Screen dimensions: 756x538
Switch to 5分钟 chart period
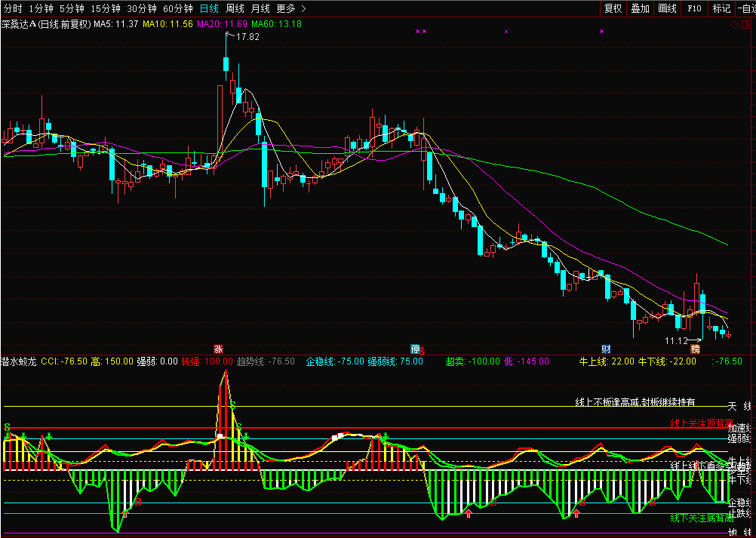tap(72, 8)
